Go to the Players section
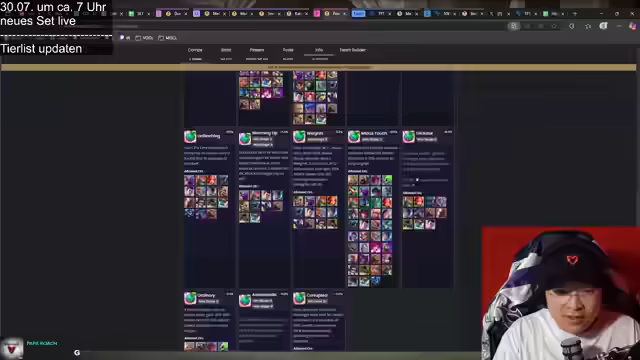The width and height of the screenshot is (640, 360). point(257,50)
